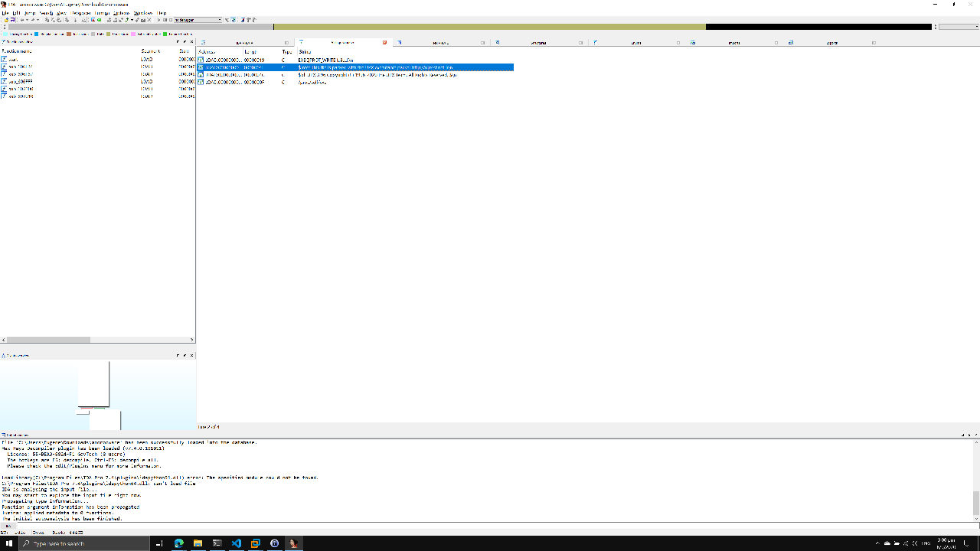Open binary search with the binoculars icon

click(83, 20)
